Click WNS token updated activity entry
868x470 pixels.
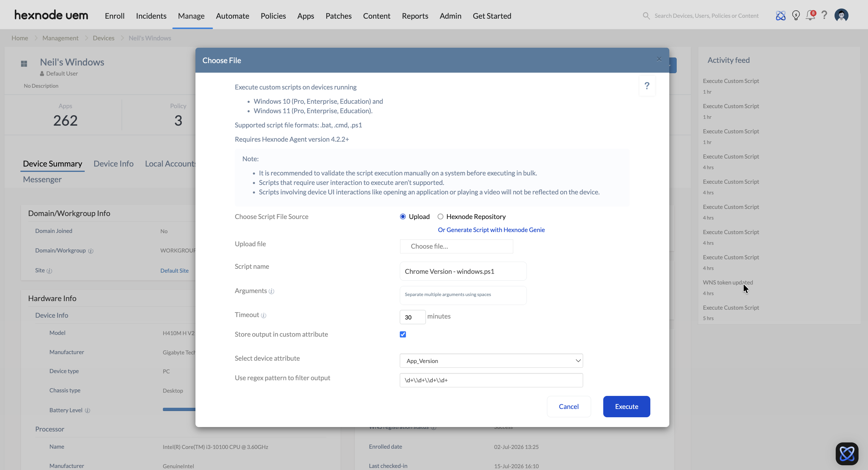click(728, 282)
